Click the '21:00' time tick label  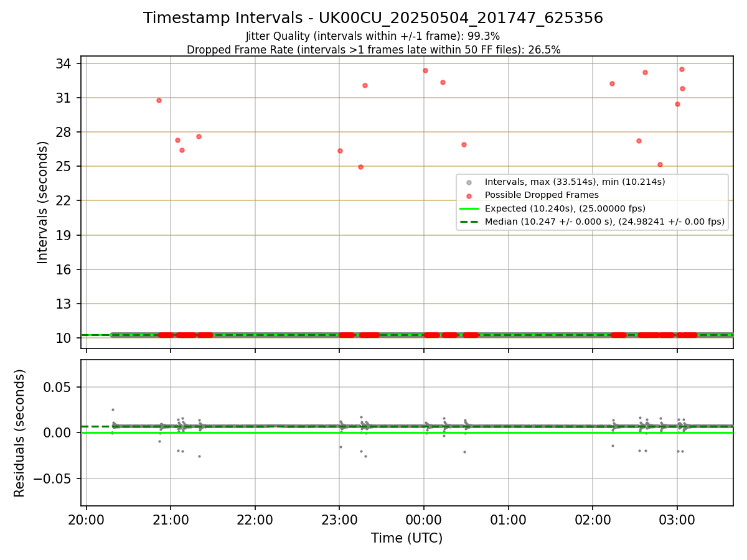(x=171, y=520)
